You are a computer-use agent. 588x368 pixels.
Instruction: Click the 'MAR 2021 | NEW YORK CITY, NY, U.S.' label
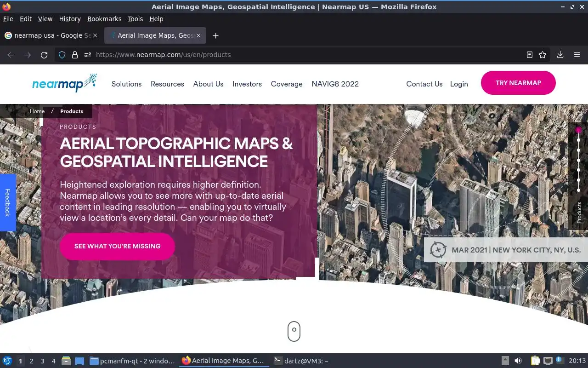[516, 250]
